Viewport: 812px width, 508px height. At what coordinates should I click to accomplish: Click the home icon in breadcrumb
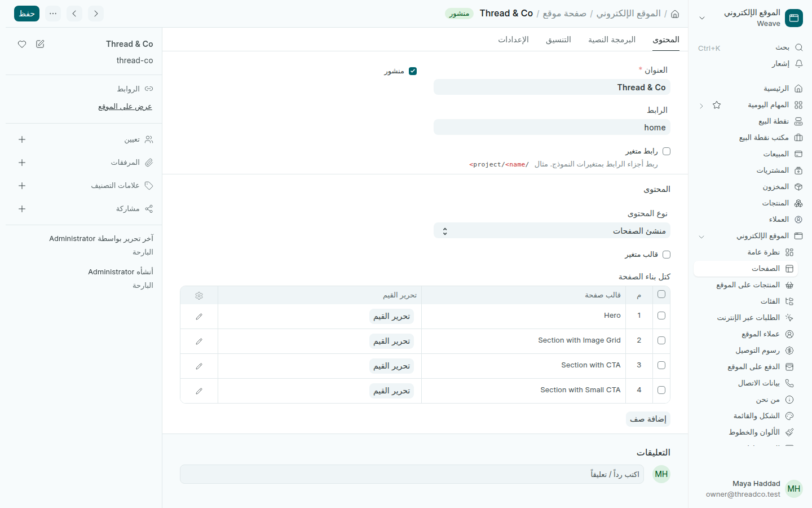(x=675, y=14)
